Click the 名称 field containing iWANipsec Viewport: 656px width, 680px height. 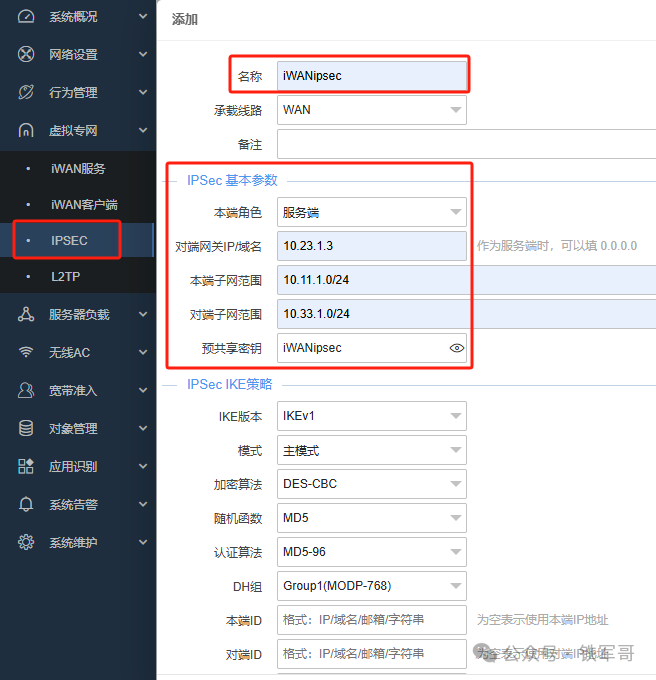coord(372,75)
